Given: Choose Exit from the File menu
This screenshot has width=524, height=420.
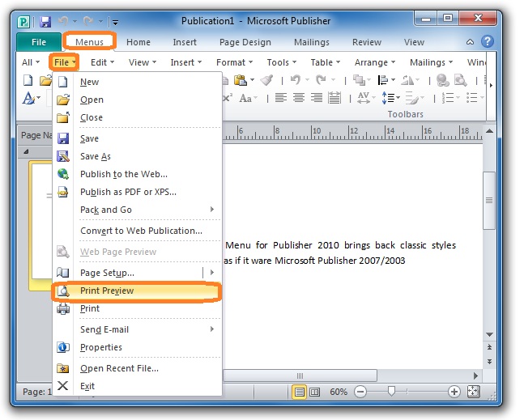Looking at the screenshot, I should pos(137,386).
